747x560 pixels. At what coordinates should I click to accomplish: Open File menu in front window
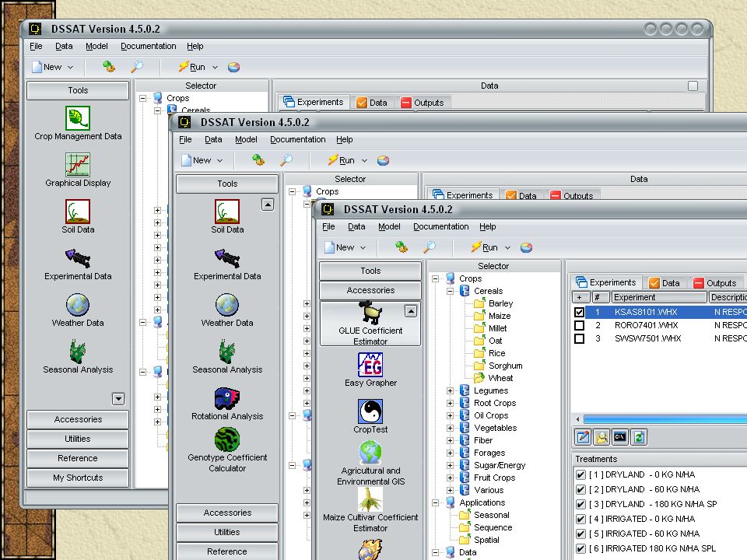tap(328, 226)
